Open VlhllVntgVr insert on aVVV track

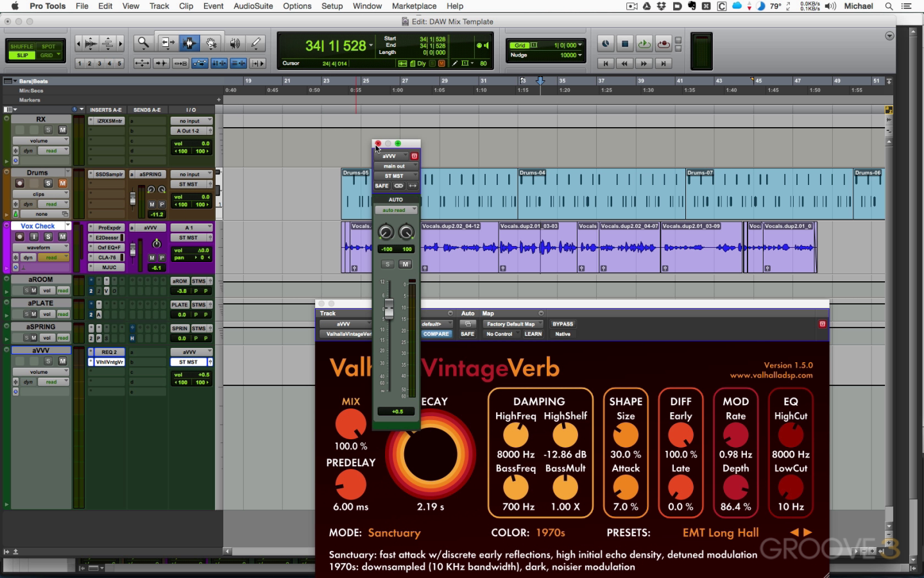click(109, 362)
